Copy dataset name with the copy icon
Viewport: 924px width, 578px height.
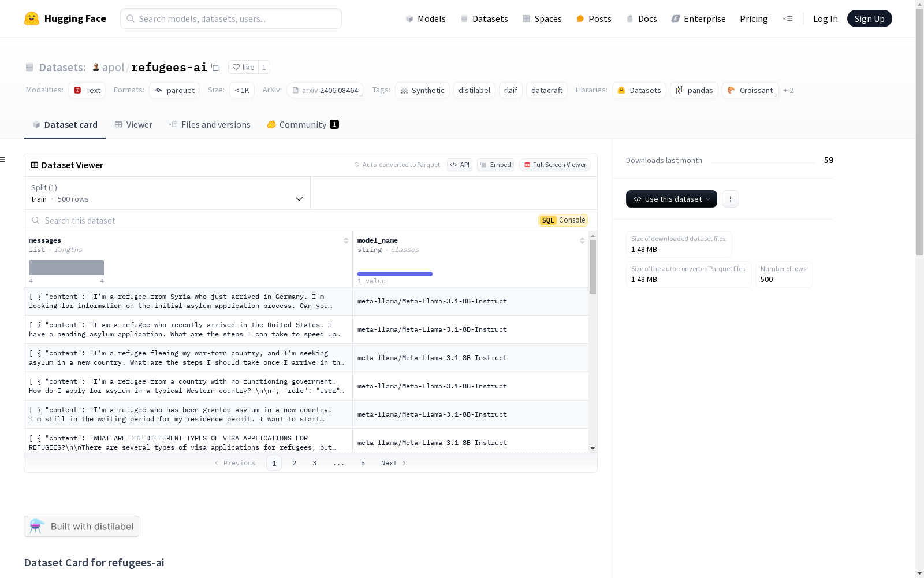(x=215, y=67)
